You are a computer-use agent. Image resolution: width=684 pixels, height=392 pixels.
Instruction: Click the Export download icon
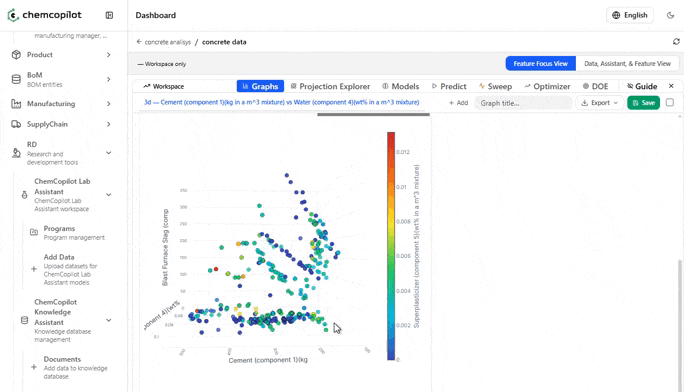[x=585, y=103]
